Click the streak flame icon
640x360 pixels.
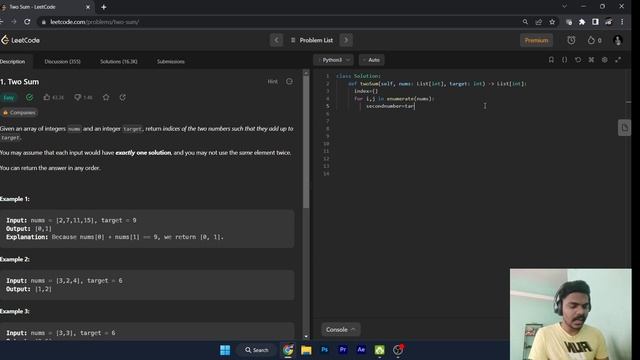(591, 40)
